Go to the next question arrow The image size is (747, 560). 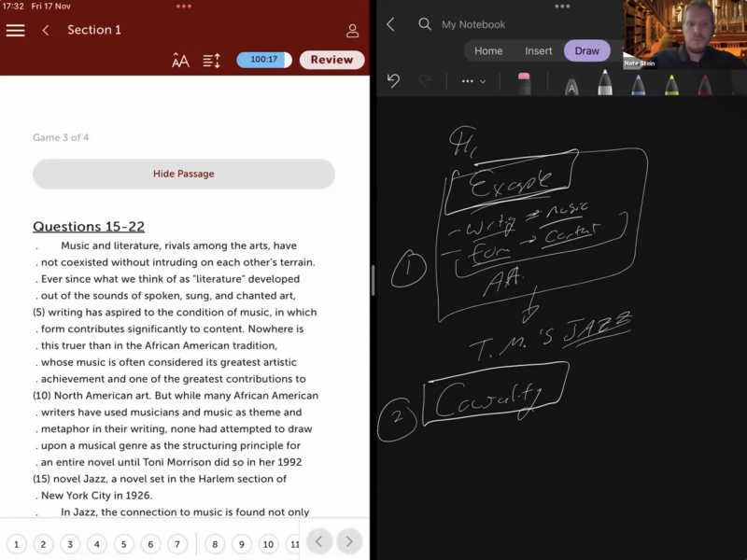(x=350, y=541)
